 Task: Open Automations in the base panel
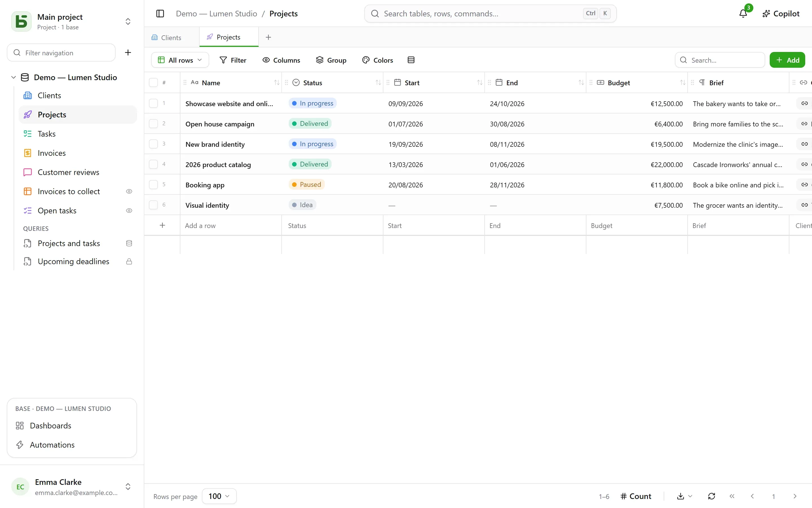tap(72, 445)
